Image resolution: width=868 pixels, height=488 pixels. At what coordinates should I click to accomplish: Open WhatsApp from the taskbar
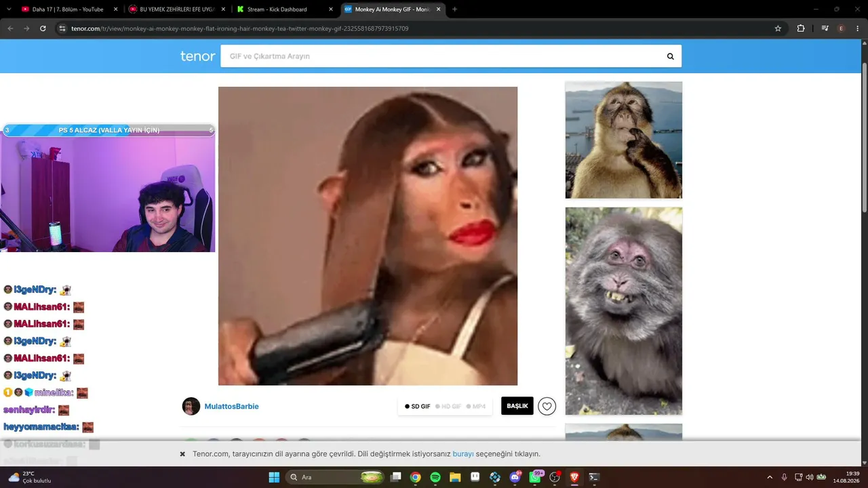536,477
